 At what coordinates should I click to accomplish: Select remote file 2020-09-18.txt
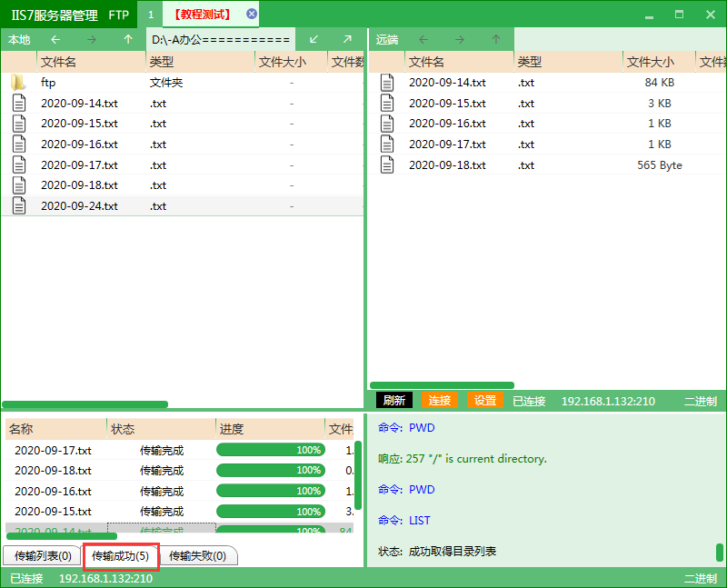[x=447, y=165]
